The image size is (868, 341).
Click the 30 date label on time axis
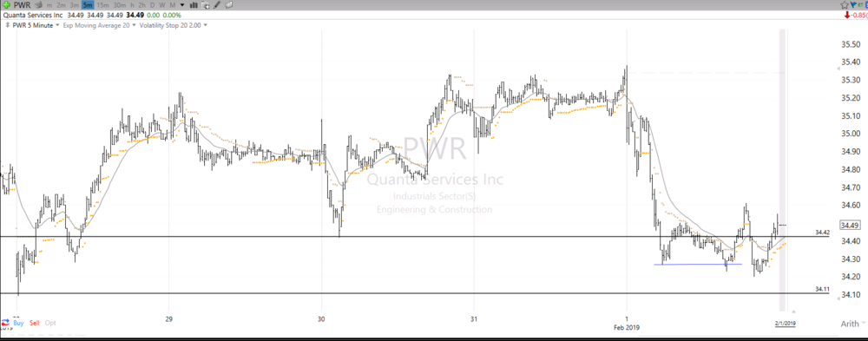(322, 318)
